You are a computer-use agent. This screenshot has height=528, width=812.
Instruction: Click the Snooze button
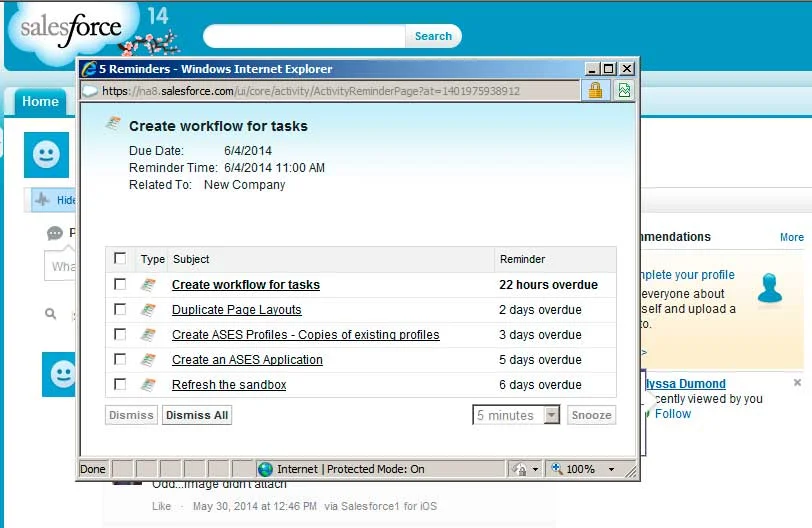tap(591, 415)
